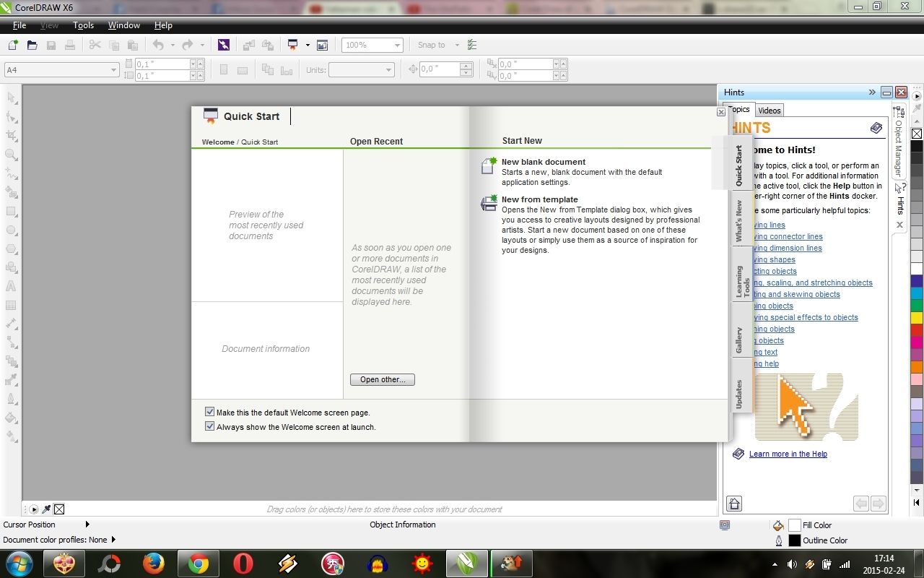Uncheck Make this the default Welcome screen page
The image size is (924, 578).
[209, 412]
